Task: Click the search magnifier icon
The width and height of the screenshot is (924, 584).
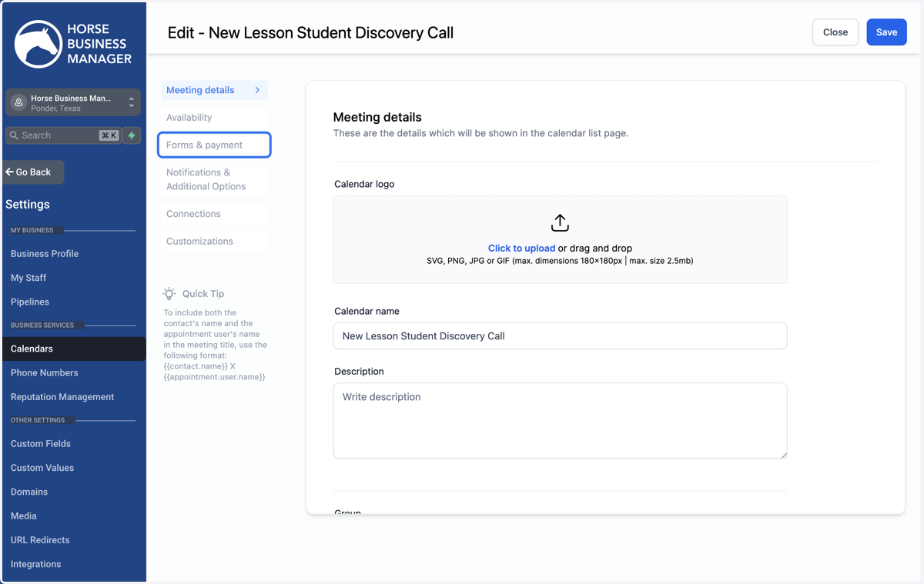Action: [x=14, y=135]
